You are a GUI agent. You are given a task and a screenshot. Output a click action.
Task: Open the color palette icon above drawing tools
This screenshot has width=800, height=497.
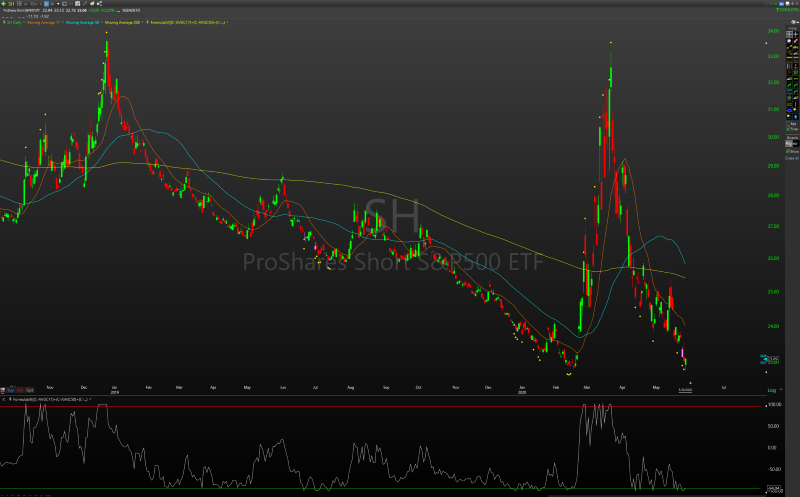pyautogui.click(x=793, y=22)
